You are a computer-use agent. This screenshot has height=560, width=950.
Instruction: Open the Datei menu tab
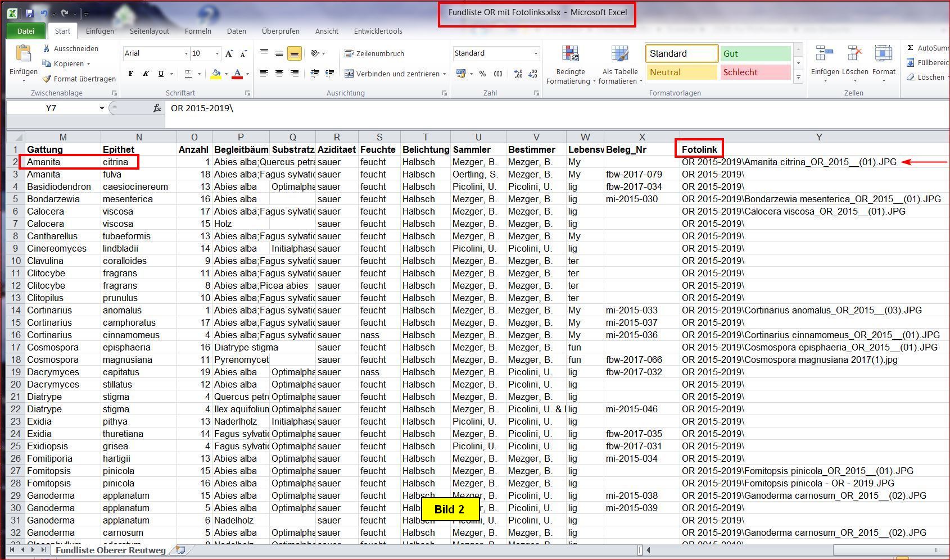[x=25, y=31]
